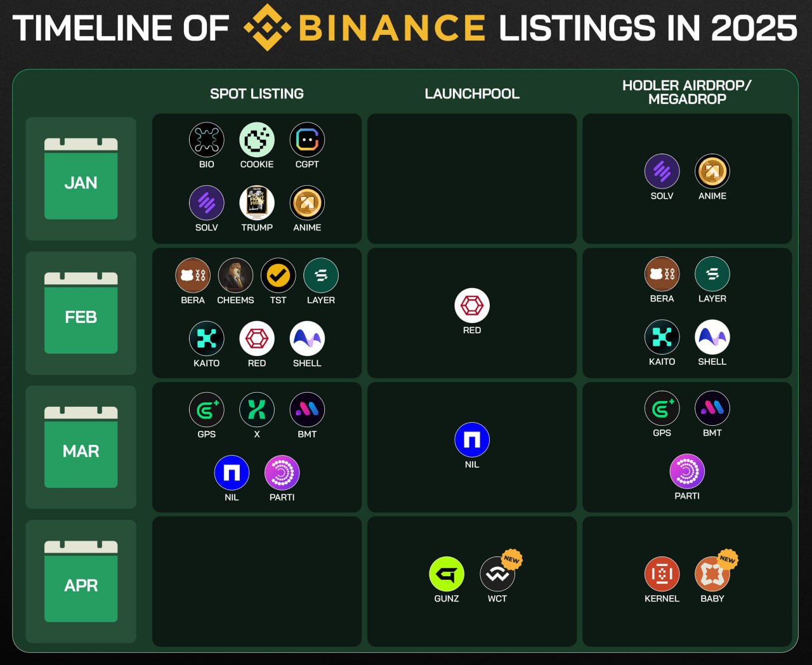Click the FEB calendar tile
The width and height of the screenshot is (812, 665).
click(x=81, y=313)
